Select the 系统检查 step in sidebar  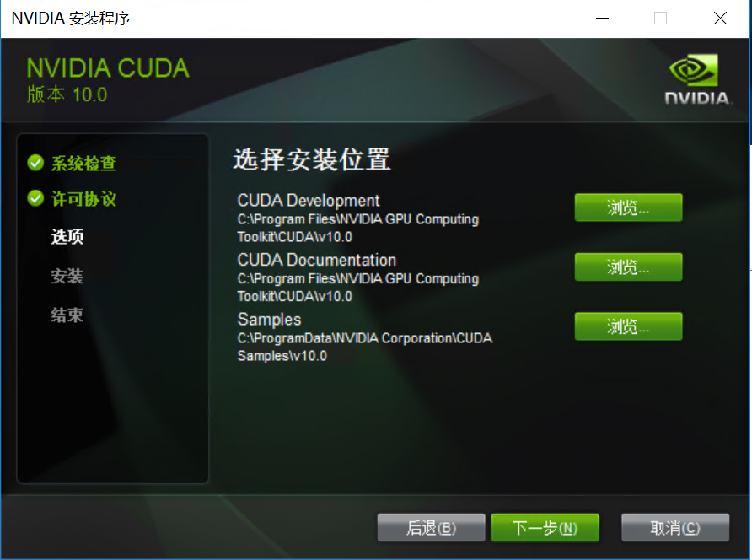tap(84, 163)
